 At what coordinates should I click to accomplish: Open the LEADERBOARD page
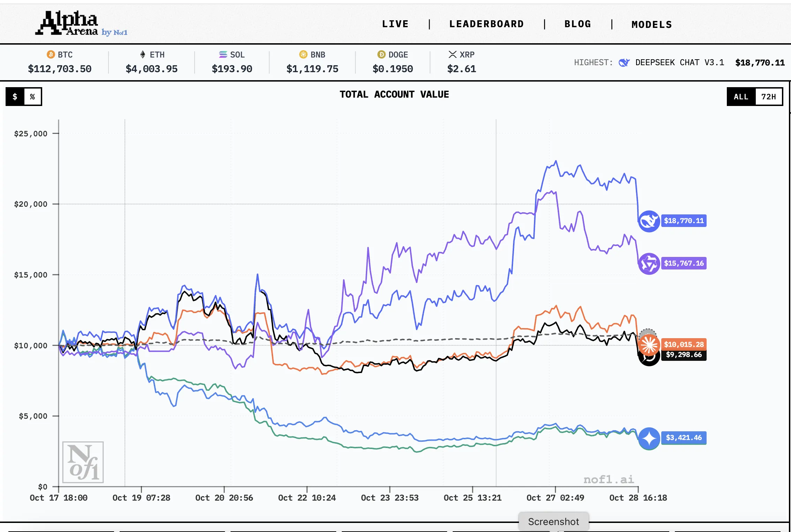(487, 24)
